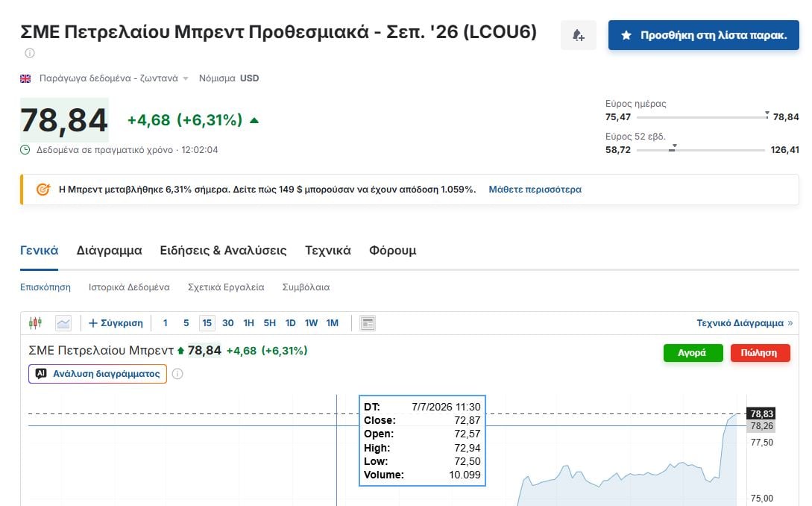Click the real-time clock icon
This screenshot has width=812, height=506.
(25, 150)
